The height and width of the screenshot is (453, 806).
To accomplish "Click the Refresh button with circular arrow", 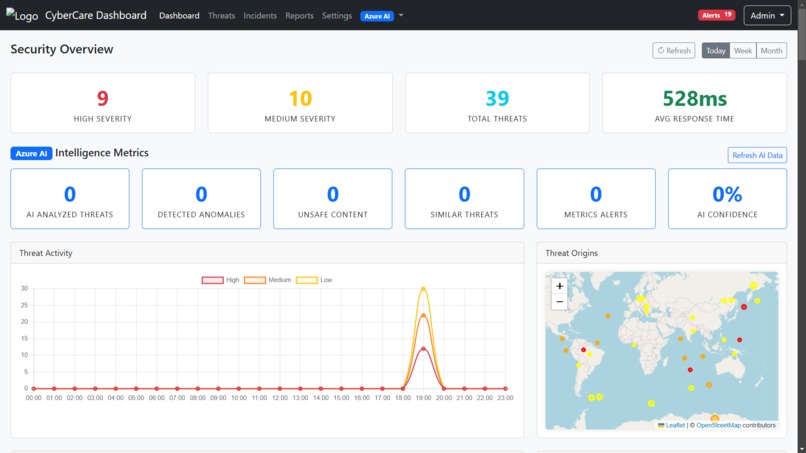I will 673,50.
